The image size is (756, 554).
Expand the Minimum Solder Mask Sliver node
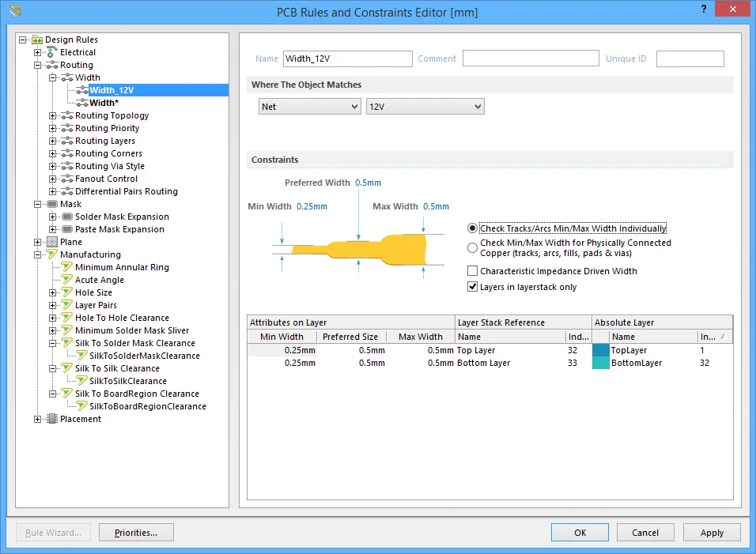click(52, 330)
